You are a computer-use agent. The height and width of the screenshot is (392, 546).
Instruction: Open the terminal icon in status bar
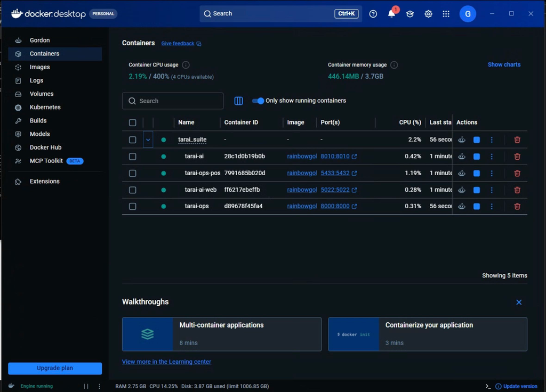[488, 387]
